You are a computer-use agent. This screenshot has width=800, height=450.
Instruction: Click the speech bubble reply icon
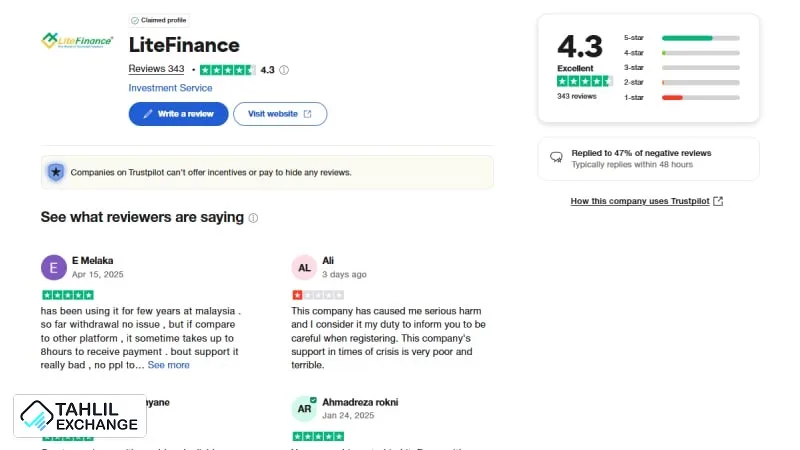[556, 158]
